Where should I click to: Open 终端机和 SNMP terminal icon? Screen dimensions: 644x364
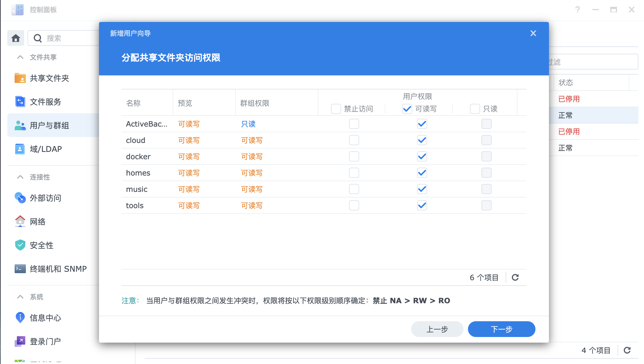[20, 269]
